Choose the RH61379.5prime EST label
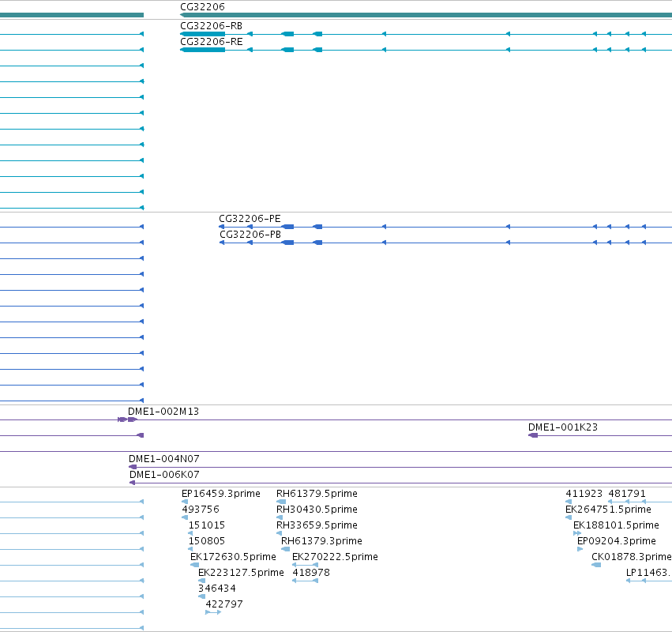 coord(317,494)
